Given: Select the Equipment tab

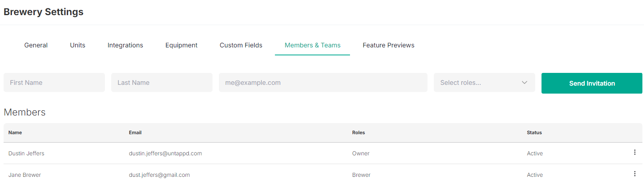Looking at the screenshot, I should click(181, 45).
